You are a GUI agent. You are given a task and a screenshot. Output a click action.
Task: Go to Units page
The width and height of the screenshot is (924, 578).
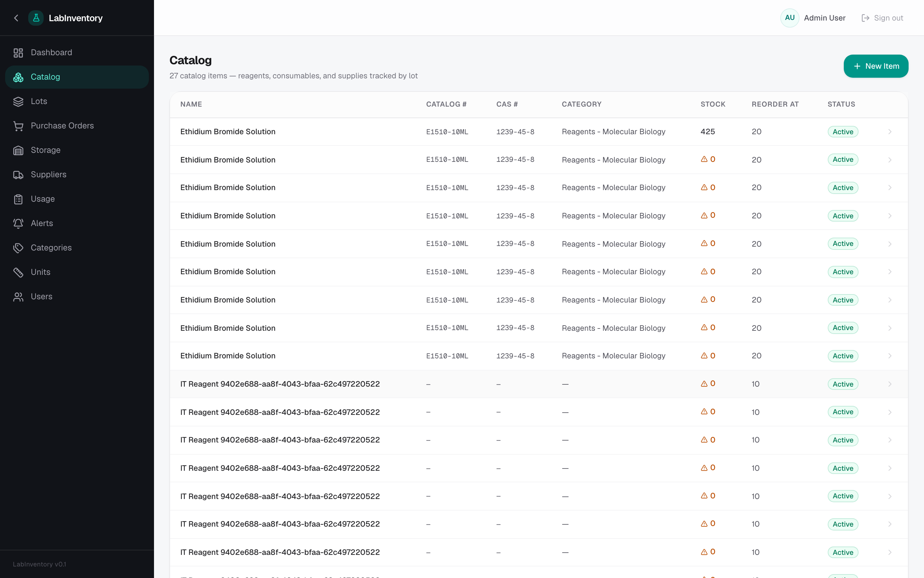[77, 272]
